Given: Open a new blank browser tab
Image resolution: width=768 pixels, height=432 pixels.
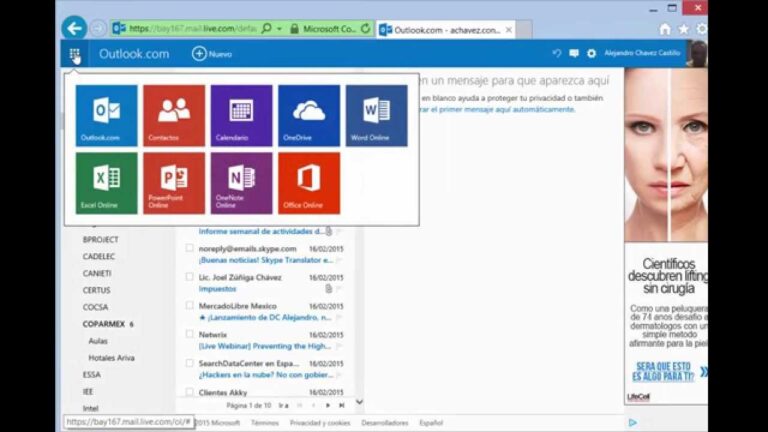Looking at the screenshot, I should click(x=524, y=29).
